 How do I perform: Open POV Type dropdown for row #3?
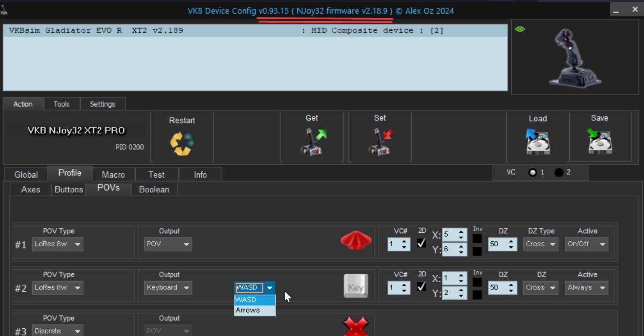58,330
